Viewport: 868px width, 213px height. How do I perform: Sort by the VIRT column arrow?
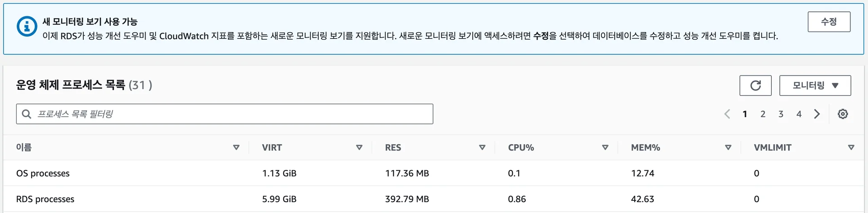[359, 147]
